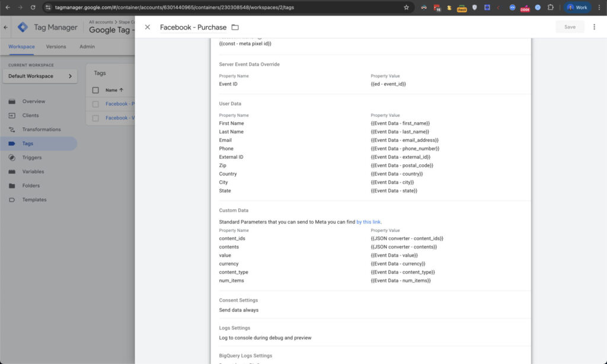Viewport: 607px width, 364px height.
Task: Check the second Facebook tag row checkbox
Action: (x=95, y=118)
